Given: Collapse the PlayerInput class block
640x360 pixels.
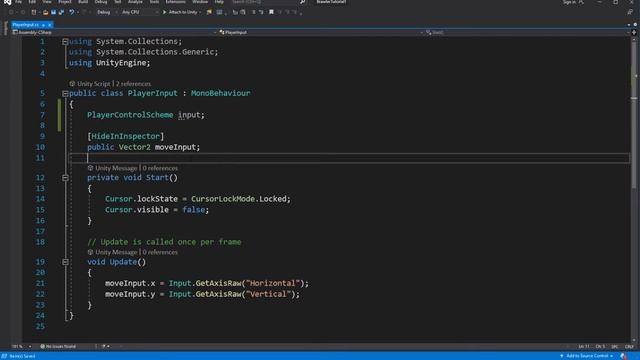Looking at the screenshot, I should point(65,93).
